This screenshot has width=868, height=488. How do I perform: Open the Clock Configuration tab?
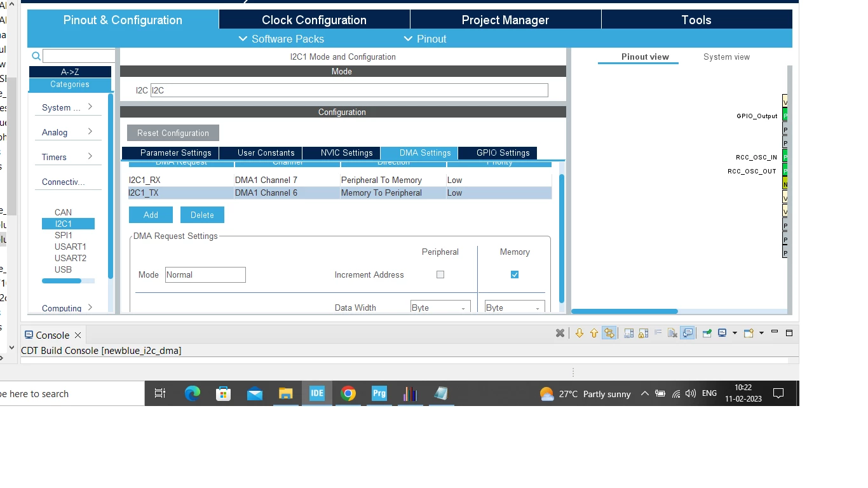(x=314, y=20)
